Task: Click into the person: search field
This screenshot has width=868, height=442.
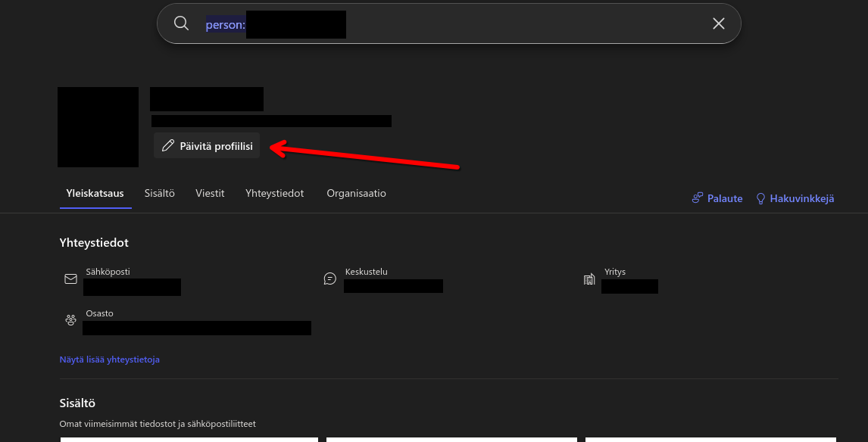Action: pyautogui.click(x=454, y=23)
